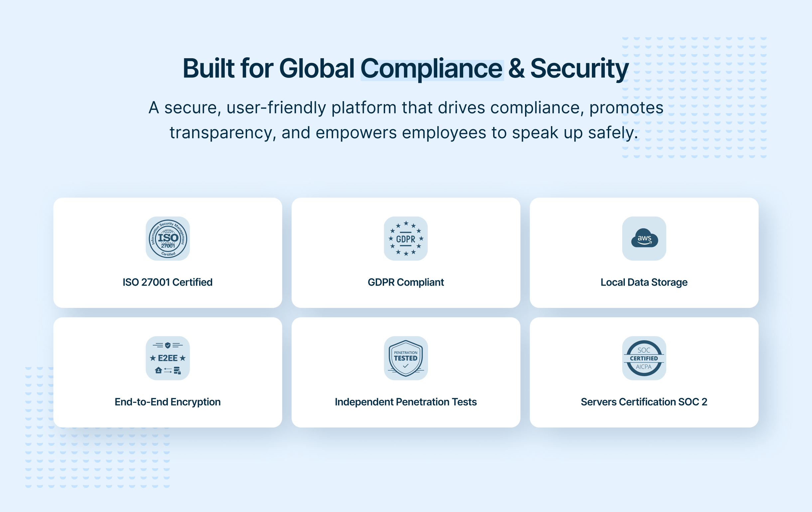Viewport: 812px width, 512px height.
Task: Click the ampersand in the main heading
Action: coord(516,69)
